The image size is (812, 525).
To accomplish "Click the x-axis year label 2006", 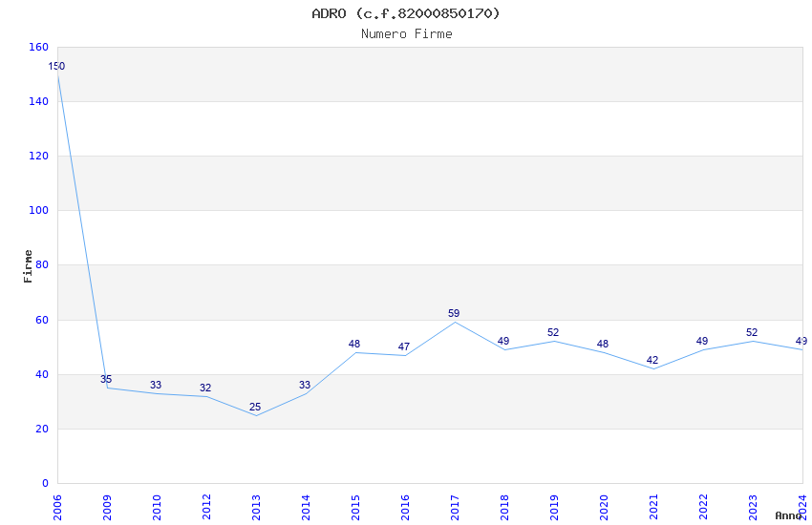I will point(57,508).
